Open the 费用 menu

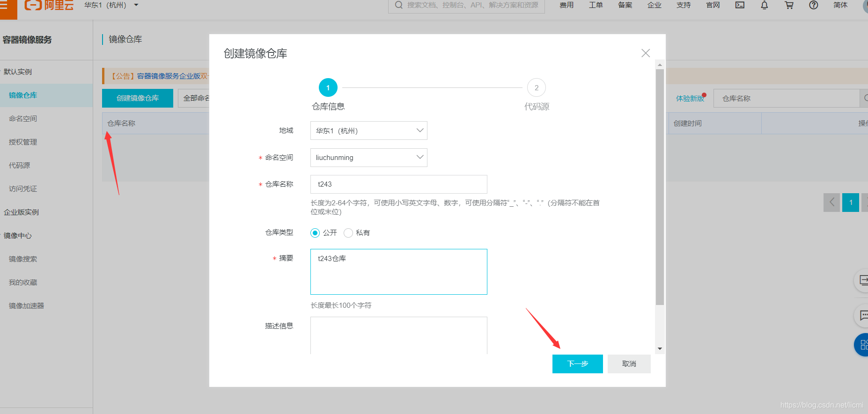[x=566, y=5]
